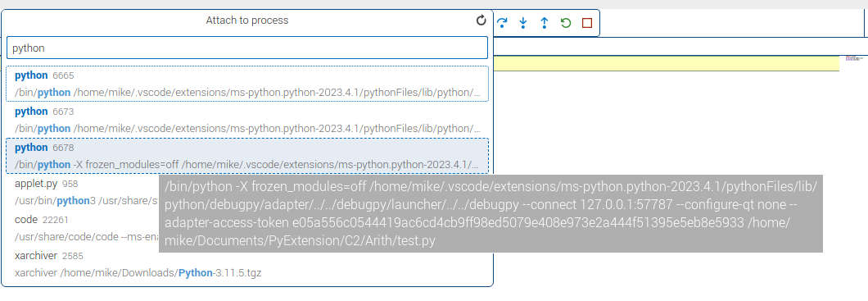Select the python process 6673
This screenshot has width=868, height=301.
247,120
